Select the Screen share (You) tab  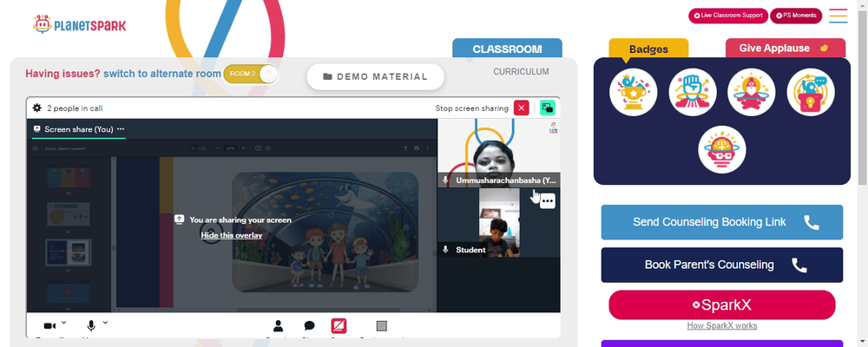click(x=79, y=129)
